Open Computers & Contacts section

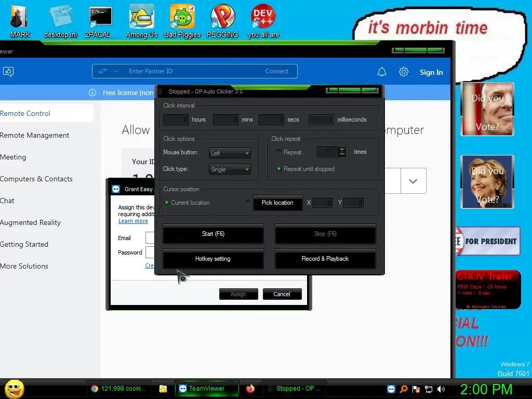click(36, 179)
